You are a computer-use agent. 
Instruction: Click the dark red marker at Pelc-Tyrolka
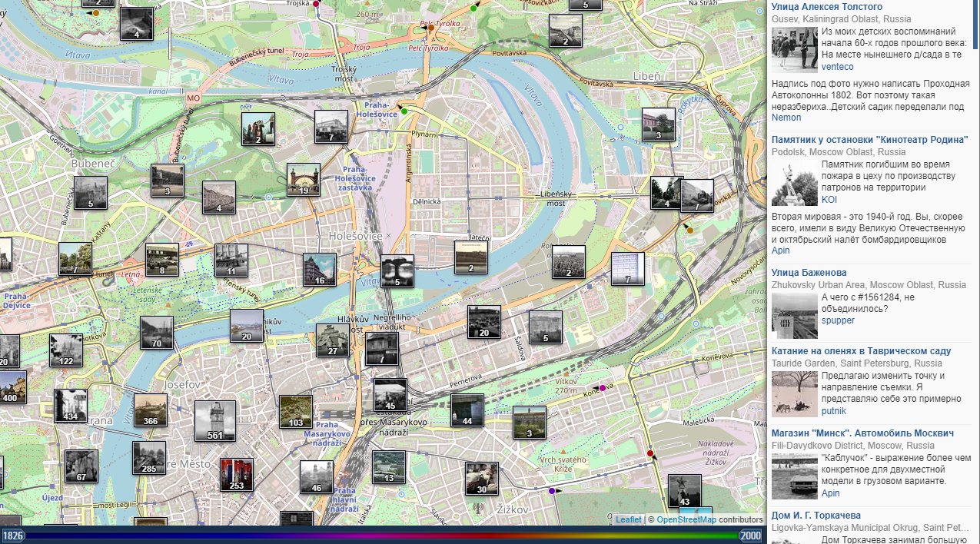coord(431,28)
